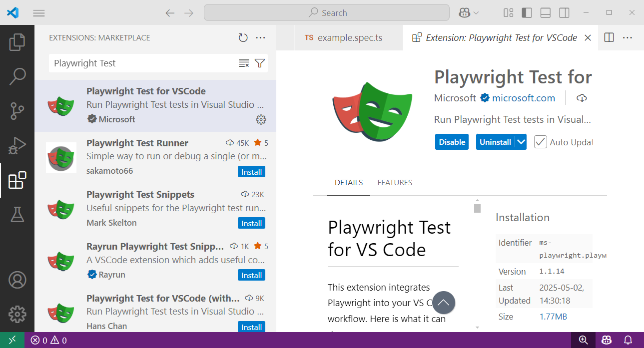644x348 pixels.
Task: Switch to the example.spec.ts editor tab
Action: point(343,37)
